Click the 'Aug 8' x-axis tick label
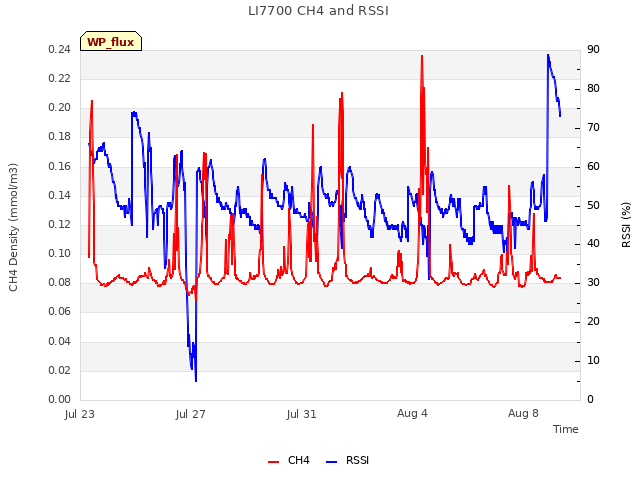This screenshot has height=480, width=640. click(x=523, y=413)
